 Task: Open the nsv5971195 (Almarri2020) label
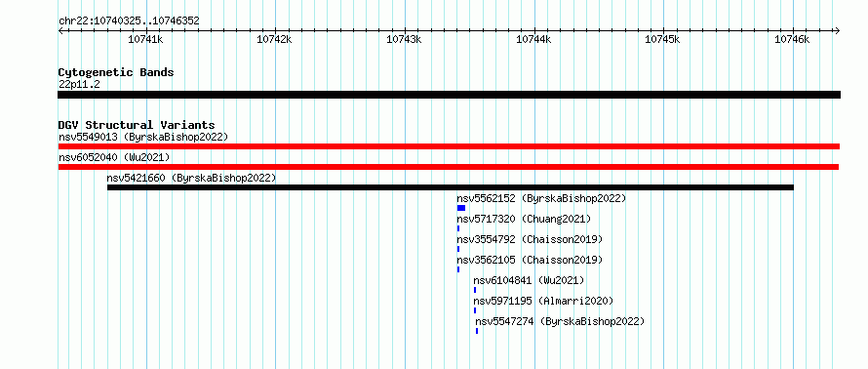point(543,301)
